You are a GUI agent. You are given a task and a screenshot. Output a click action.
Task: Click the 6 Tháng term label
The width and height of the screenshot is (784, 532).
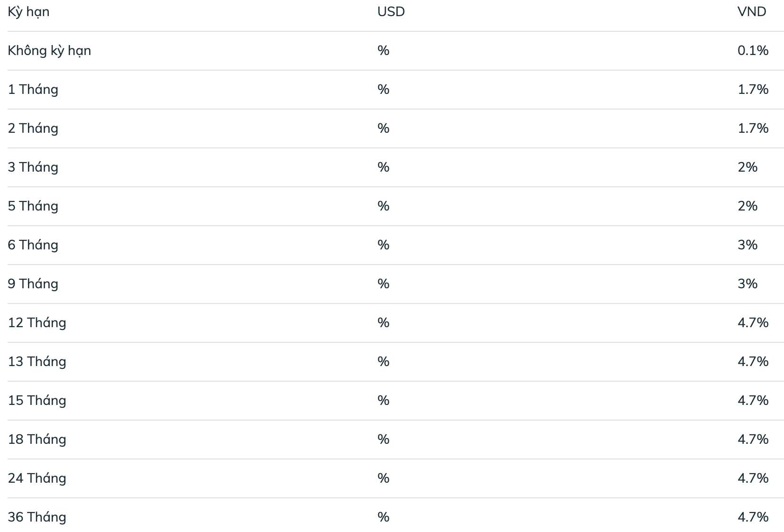[x=33, y=245]
